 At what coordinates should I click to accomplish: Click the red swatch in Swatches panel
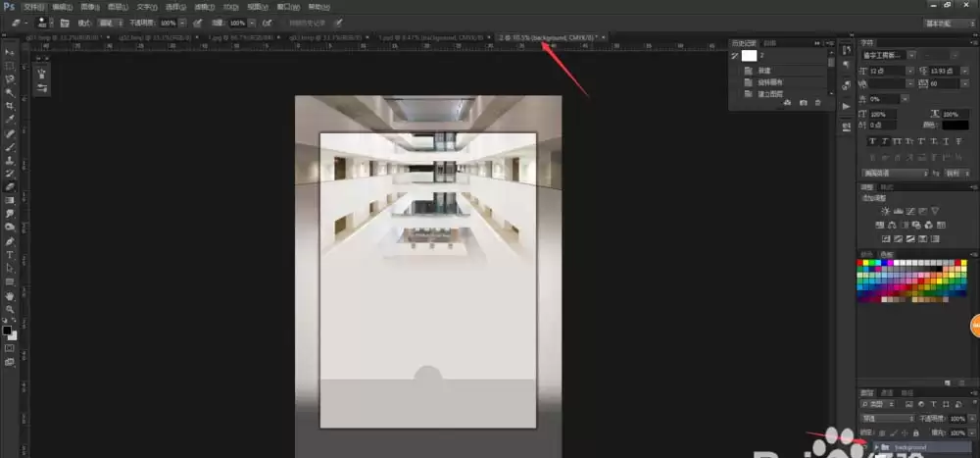point(860,263)
